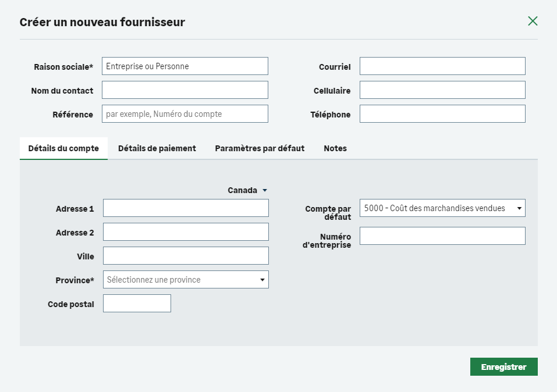The image size is (557, 392).
Task: Open the Compte par défaut dropdown
Action: coord(442,208)
